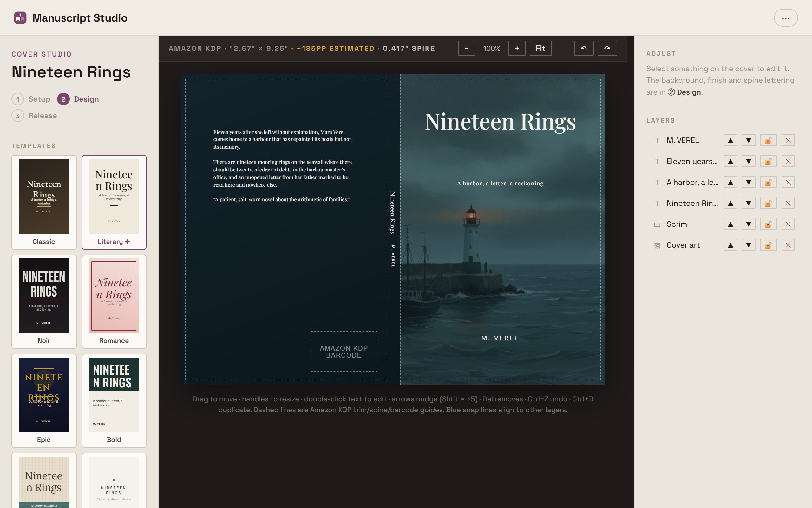Move the M. VEREL layer up
The image size is (812, 508).
pos(730,140)
